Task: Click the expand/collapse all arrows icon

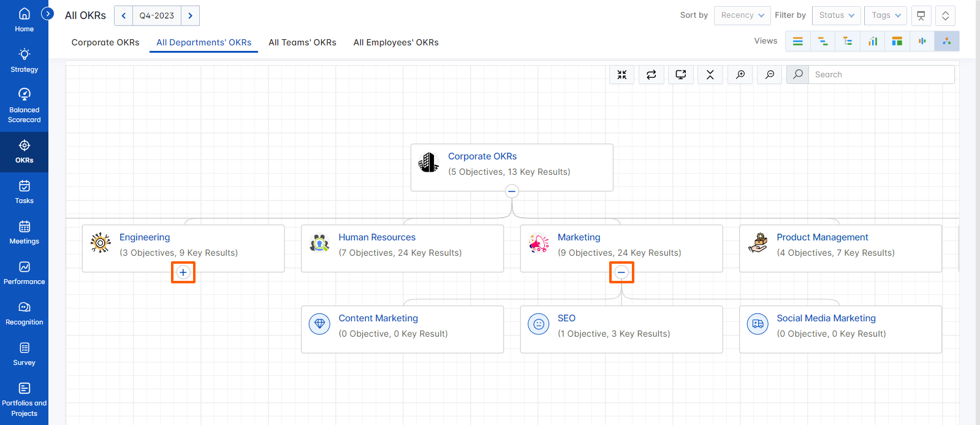Action: (946, 15)
